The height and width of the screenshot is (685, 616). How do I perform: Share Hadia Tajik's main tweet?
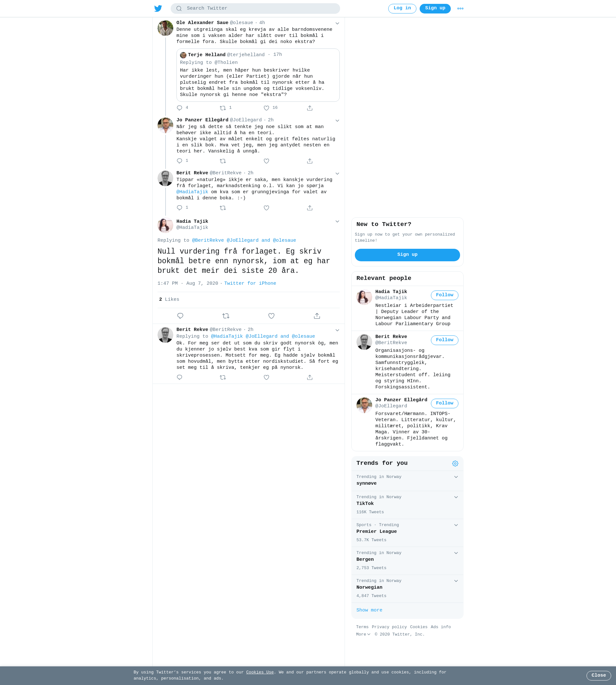(x=317, y=316)
